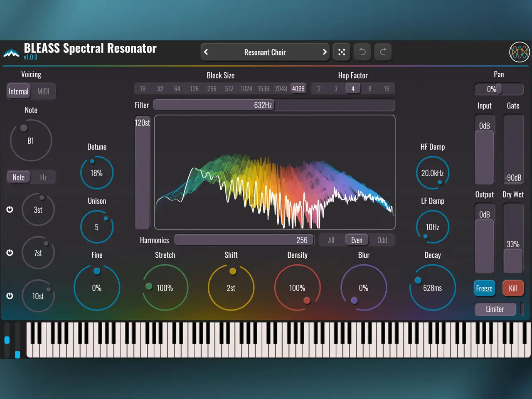Click the spectrum visualizer display
This screenshot has height=399, width=532.
pyautogui.click(x=275, y=172)
